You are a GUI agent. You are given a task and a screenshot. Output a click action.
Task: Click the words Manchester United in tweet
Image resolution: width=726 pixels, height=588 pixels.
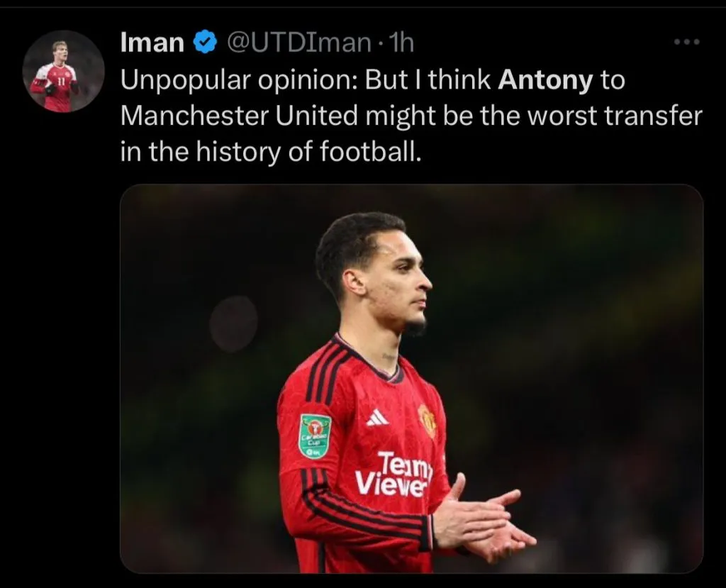click(x=240, y=116)
